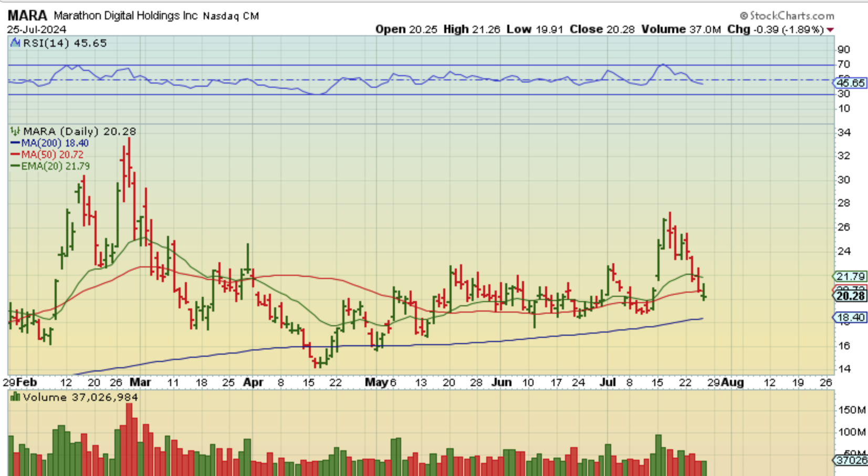Click the 34 label on the price axis
This screenshot has height=476, width=868.
click(844, 132)
